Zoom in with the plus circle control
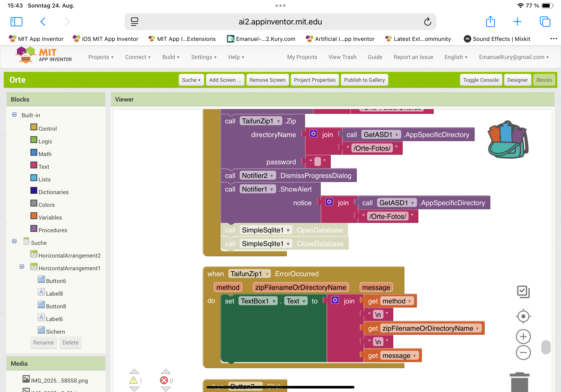The image size is (561, 392). (523, 337)
